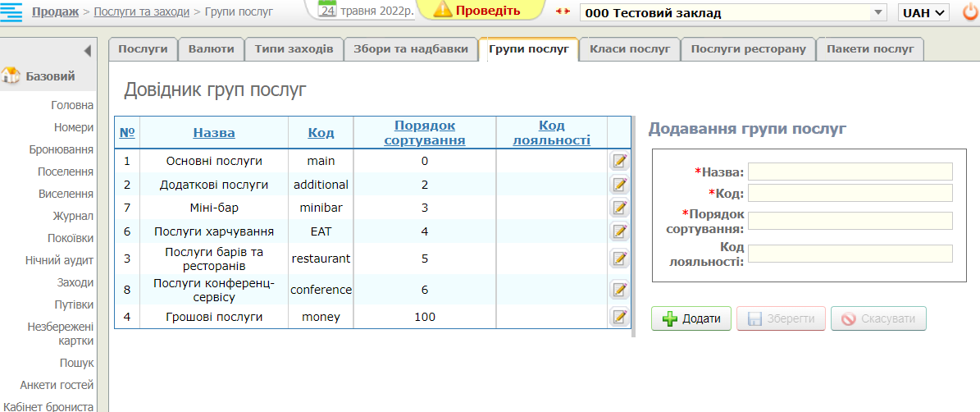The width and height of the screenshot is (980, 412).
Task: Focus the Код лояльності input field
Action: tap(850, 254)
